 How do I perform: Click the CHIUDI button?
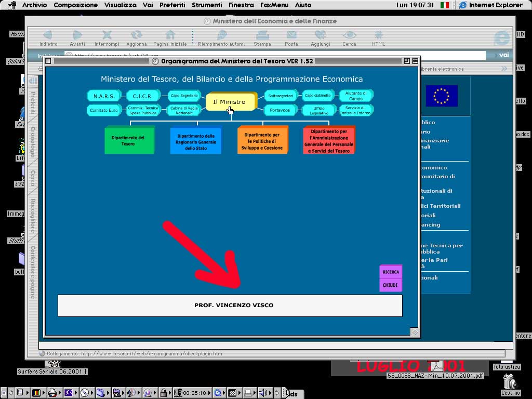(x=391, y=285)
